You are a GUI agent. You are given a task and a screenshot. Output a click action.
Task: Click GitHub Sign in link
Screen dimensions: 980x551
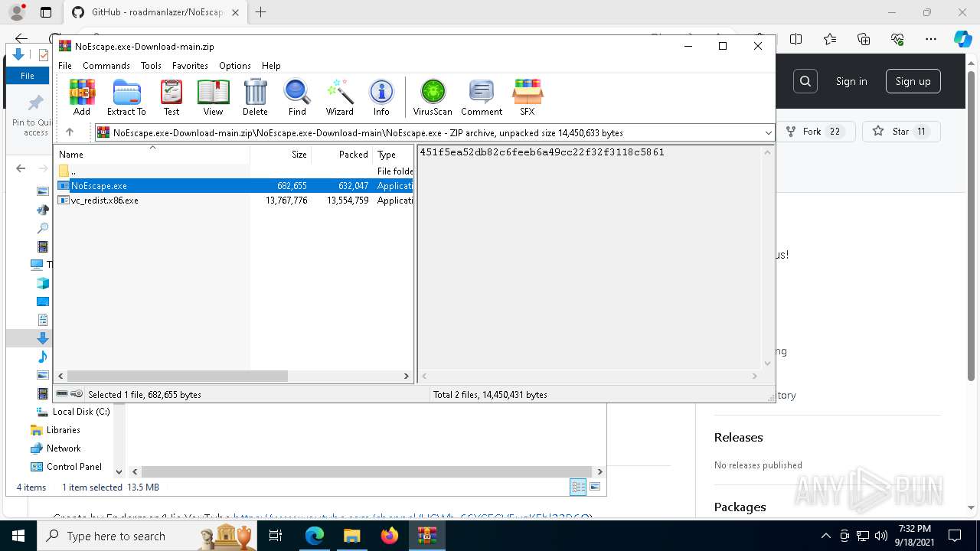click(x=851, y=81)
